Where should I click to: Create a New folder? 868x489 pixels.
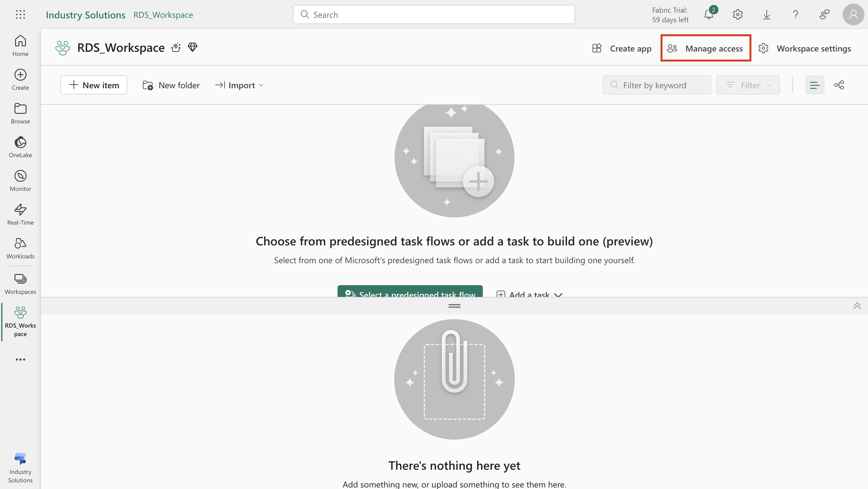(171, 85)
